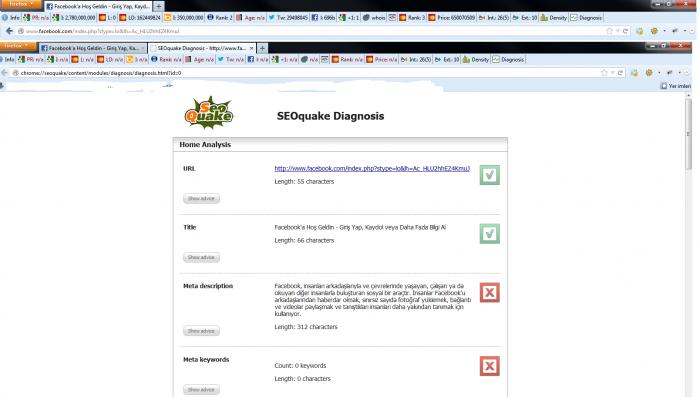Click Info in back window SEOquake toolbar
The height and width of the screenshot is (397, 700).
(11, 18)
